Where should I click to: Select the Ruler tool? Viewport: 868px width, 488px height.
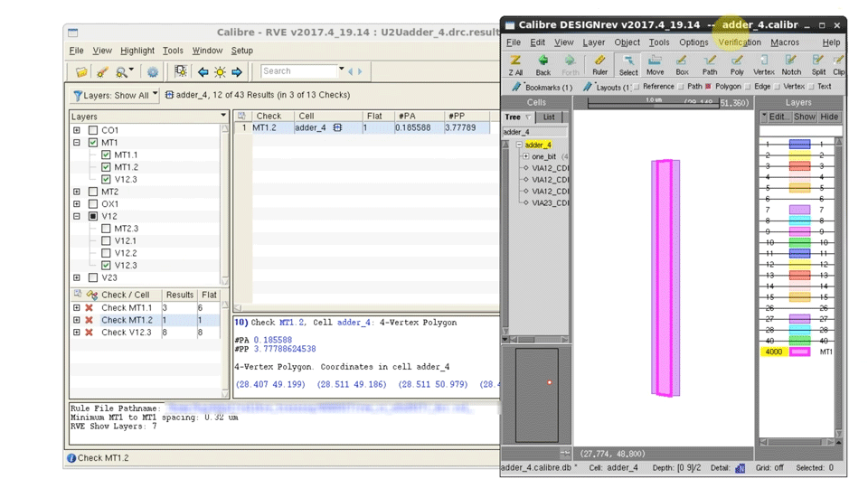[599, 65]
